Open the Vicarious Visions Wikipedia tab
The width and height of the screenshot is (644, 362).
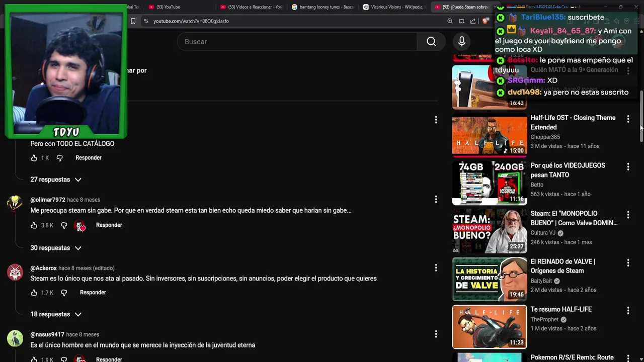pos(394,7)
